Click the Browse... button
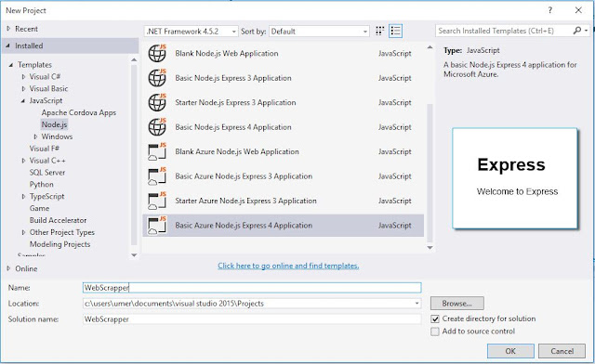The image size is (595, 364). [x=456, y=304]
